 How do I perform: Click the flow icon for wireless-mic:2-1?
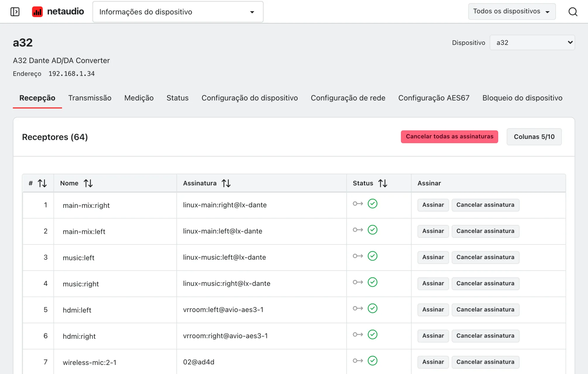pyautogui.click(x=358, y=360)
